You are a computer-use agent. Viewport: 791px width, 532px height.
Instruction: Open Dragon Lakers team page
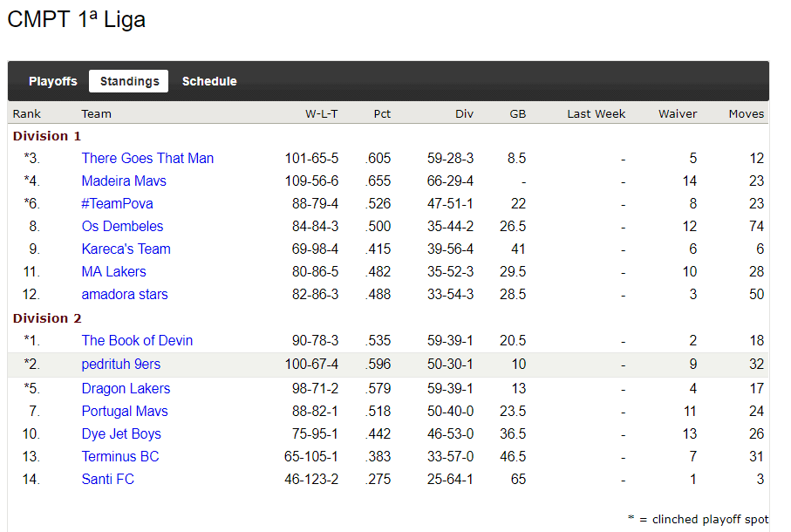(126, 389)
